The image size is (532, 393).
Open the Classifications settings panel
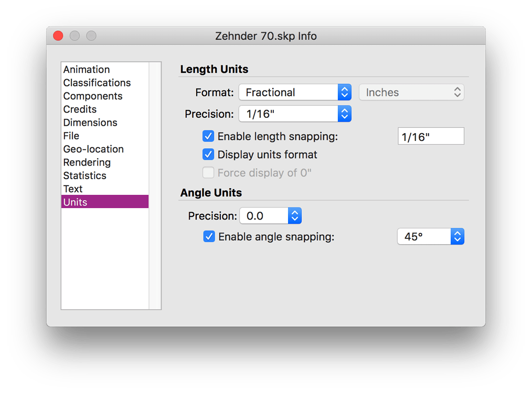point(97,83)
